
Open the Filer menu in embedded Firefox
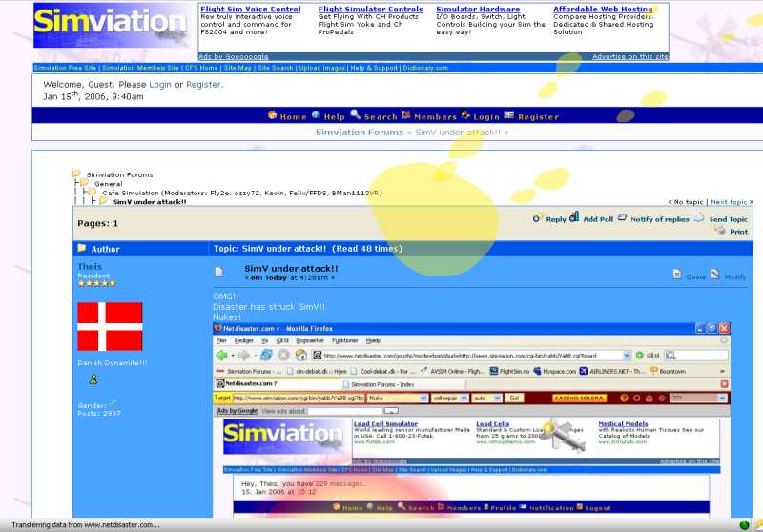click(221, 341)
